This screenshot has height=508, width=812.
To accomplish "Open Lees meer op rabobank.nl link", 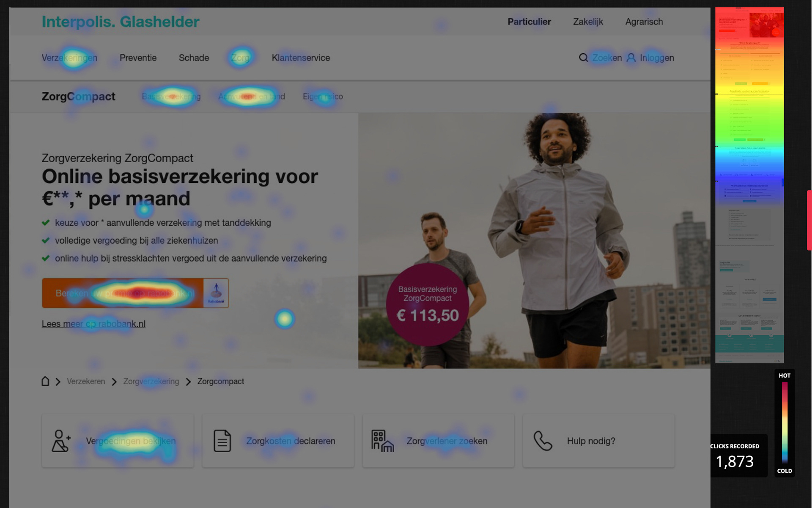I will coord(93,324).
